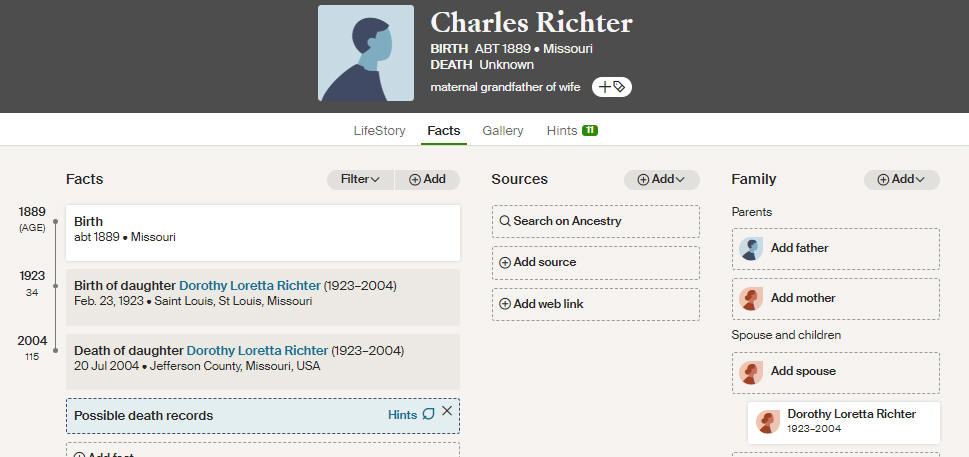969x457 pixels.
Task: Click the Hints leaf icon on possible death records
Action: [x=428, y=414]
